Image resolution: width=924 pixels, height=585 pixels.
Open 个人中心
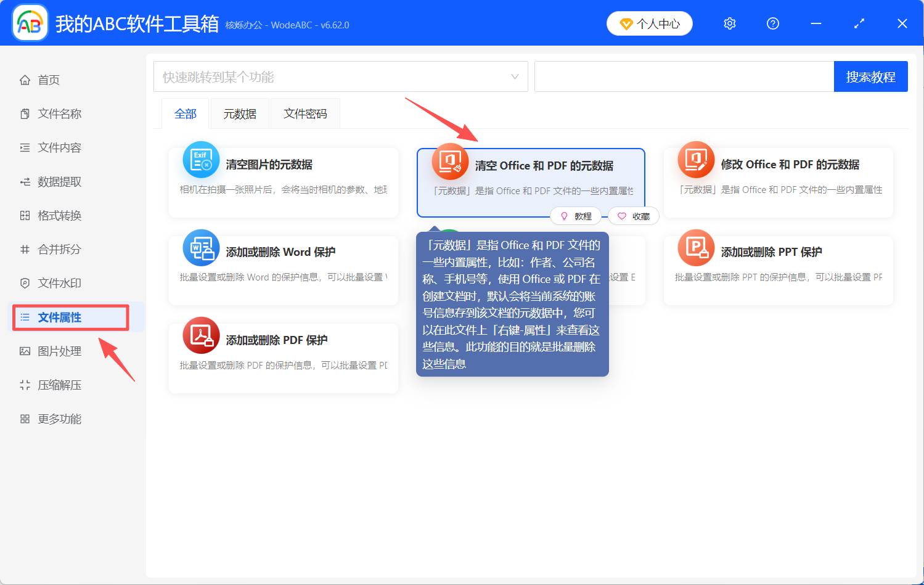coord(649,23)
